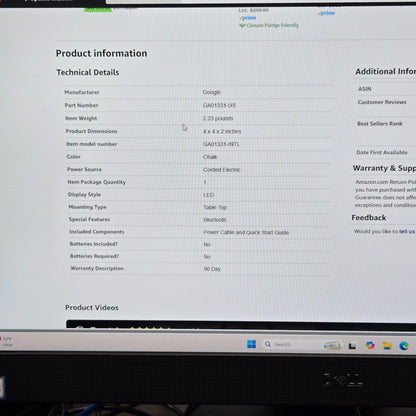This screenshot has height=416, width=416.
Task: Click the Product information heading
Action: coord(101,53)
